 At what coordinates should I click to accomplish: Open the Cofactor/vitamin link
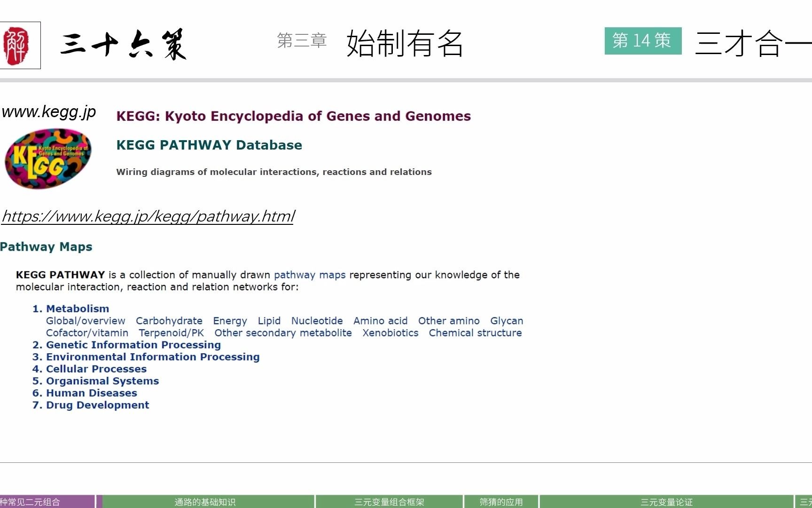[x=87, y=333]
